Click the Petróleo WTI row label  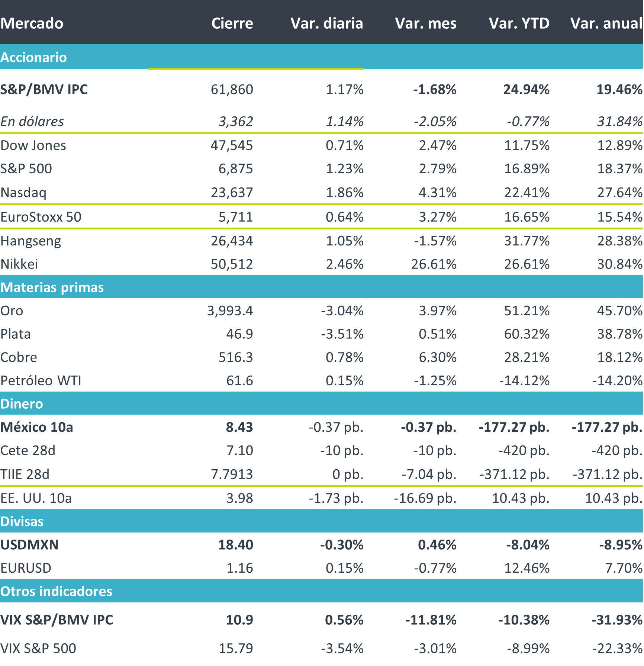(41, 381)
